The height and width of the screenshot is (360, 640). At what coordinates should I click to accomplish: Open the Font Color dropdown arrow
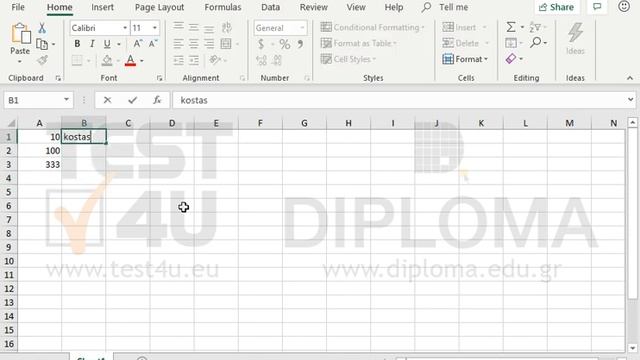tap(142, 61)
